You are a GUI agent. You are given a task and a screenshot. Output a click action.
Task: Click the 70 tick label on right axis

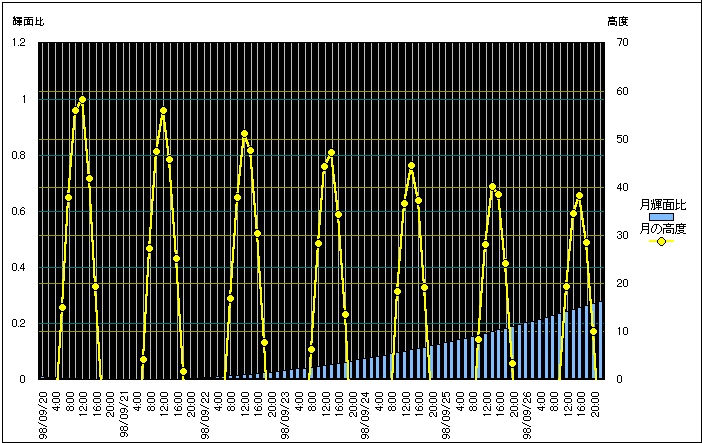point(621,43)
